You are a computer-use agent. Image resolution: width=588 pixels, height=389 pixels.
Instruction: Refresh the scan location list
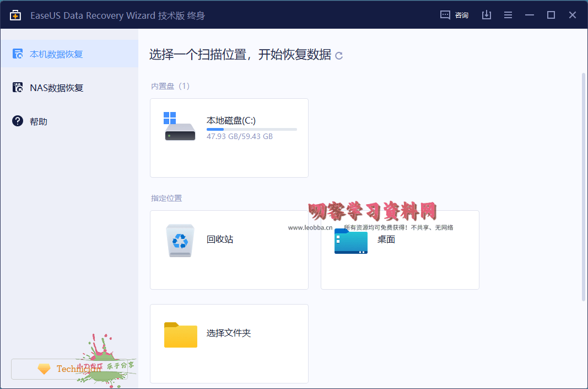point(339,56)
